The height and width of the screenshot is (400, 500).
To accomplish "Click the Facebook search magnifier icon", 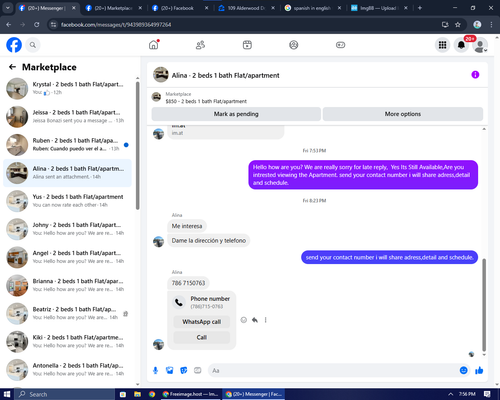I will click(x=33, y=45).
